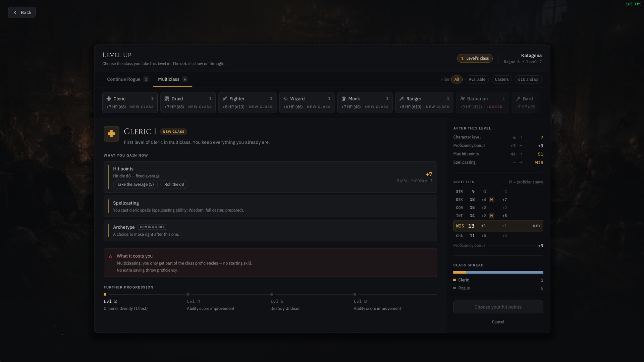Viewport: 644px width, 362px height.
Task: Click the Cleric legend swatch in Class Spread
Action: (x=454, y=280)
